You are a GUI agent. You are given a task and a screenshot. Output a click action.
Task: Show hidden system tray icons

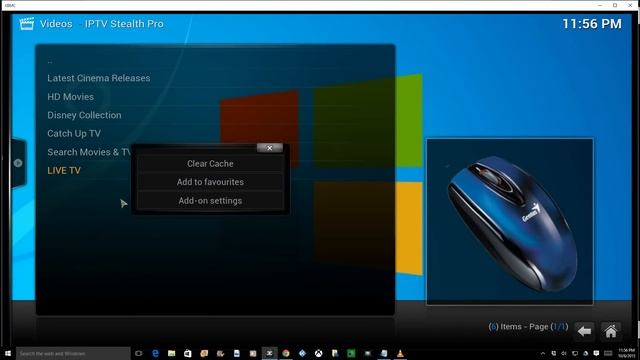pos(543,353)
